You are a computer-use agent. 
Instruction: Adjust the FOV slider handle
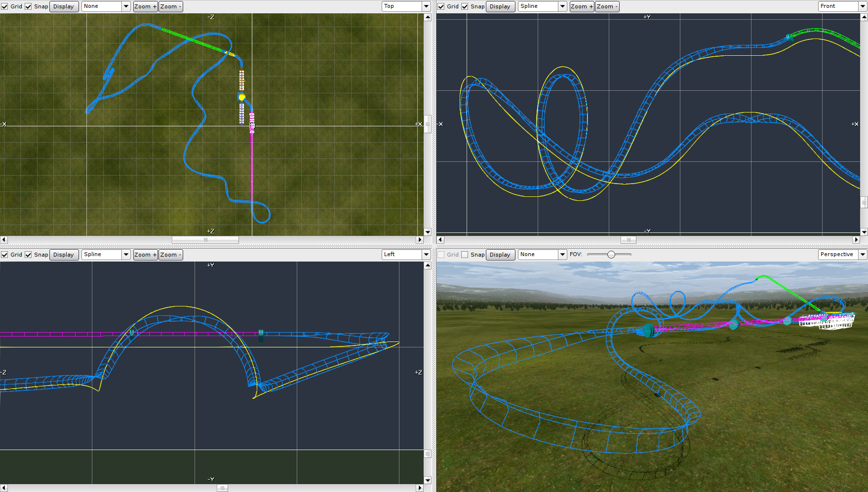click(611, 255)
